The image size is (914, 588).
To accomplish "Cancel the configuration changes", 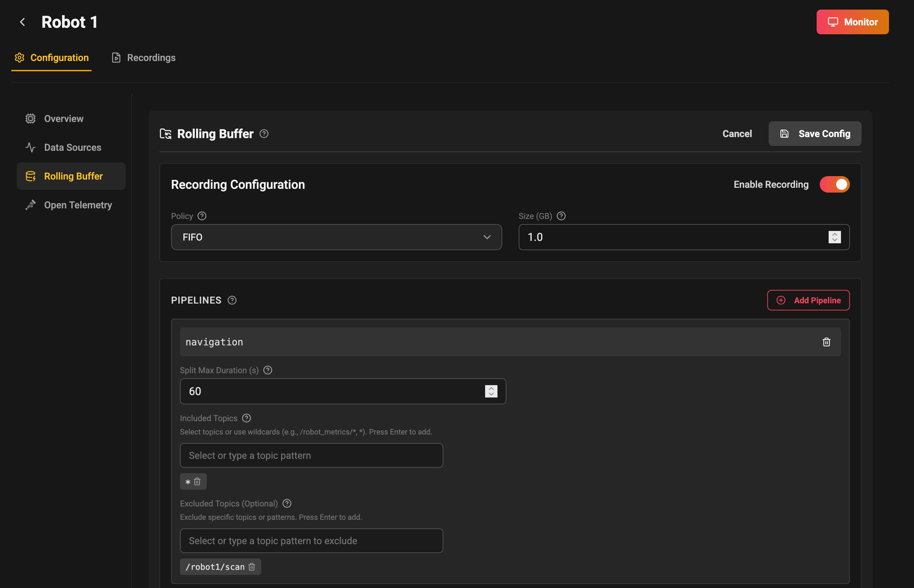I will pos(737,134).
